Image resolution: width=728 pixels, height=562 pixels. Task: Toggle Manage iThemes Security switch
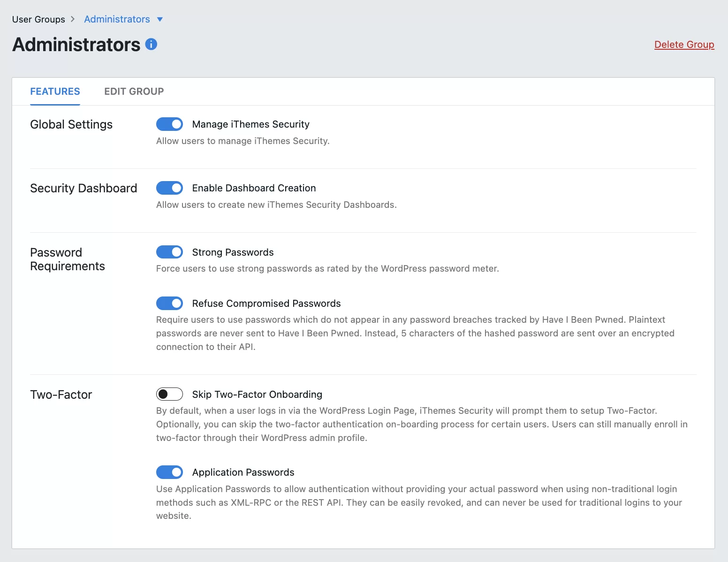[169, 124]
